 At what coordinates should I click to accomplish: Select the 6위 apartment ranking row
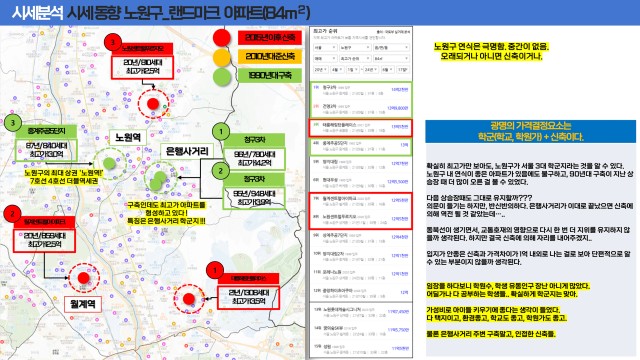coord(361,182)
